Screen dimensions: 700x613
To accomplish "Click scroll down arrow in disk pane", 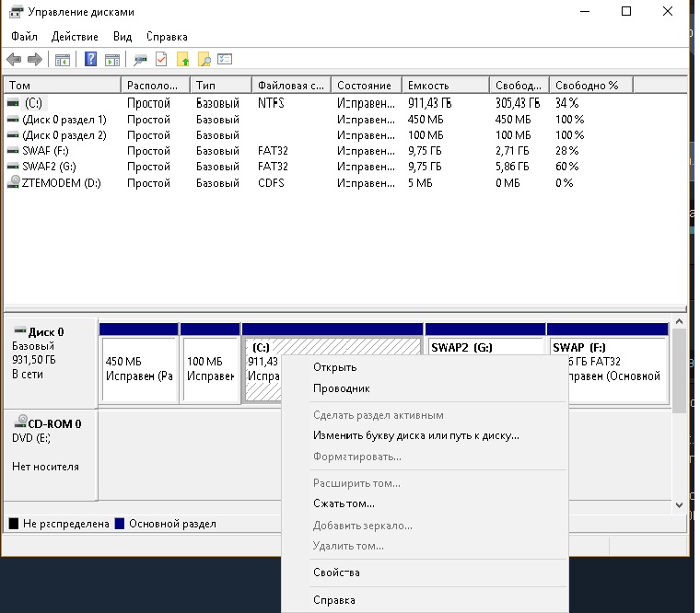I will pyautogui.click(x=679, y=504).
